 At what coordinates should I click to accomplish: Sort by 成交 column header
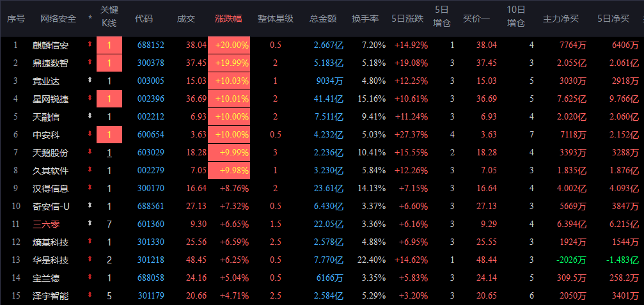(186, 19)
